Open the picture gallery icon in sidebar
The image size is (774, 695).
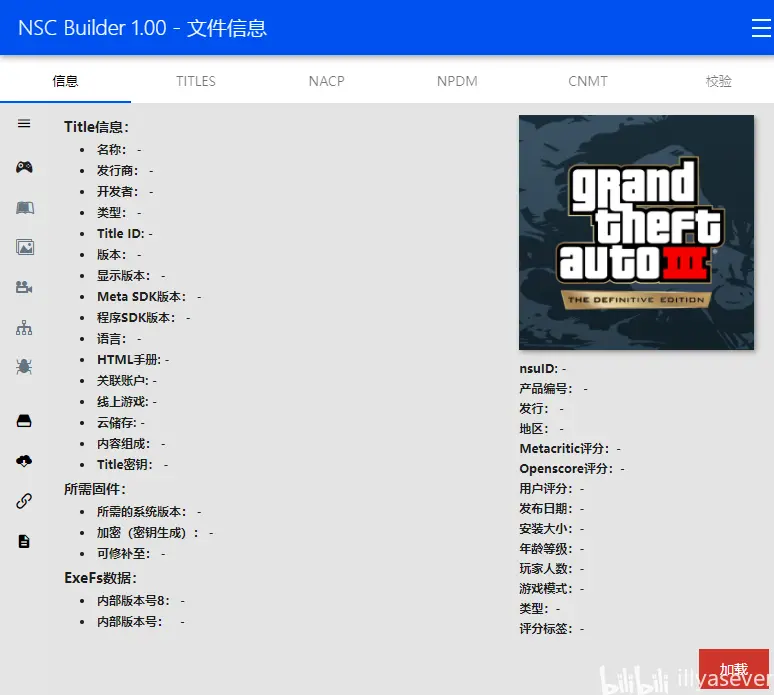tap(25, 247)
